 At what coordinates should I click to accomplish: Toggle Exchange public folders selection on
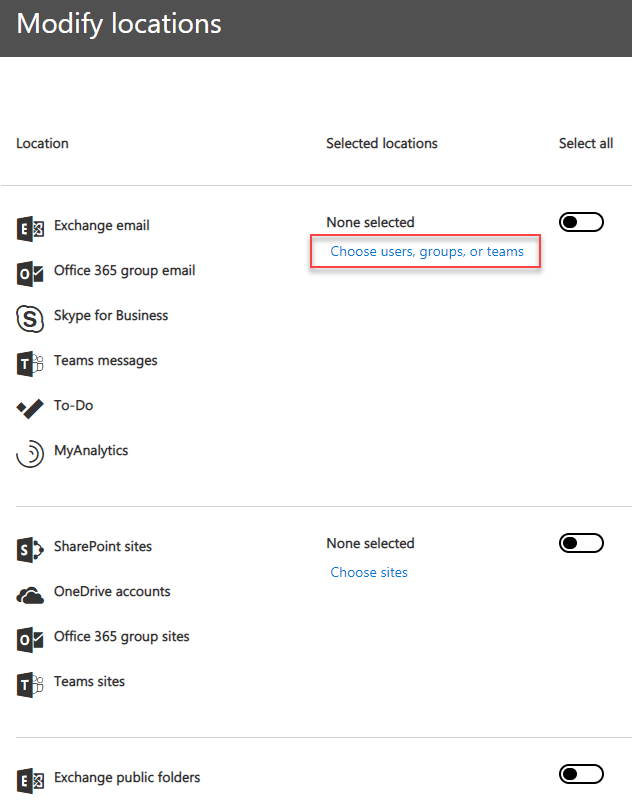(x=581, y=774)
